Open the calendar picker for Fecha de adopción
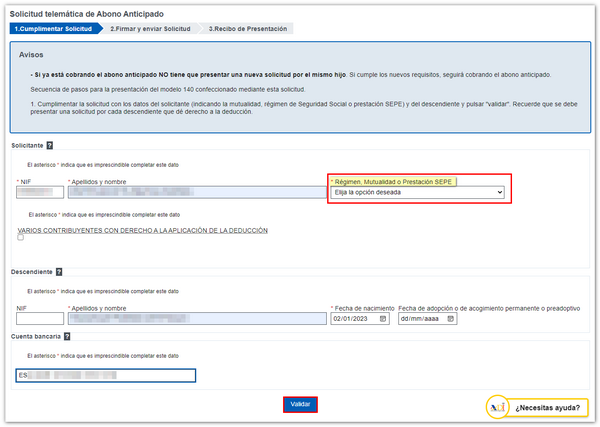The height and width of the screenshot is (427, 600). coord(452,319)
